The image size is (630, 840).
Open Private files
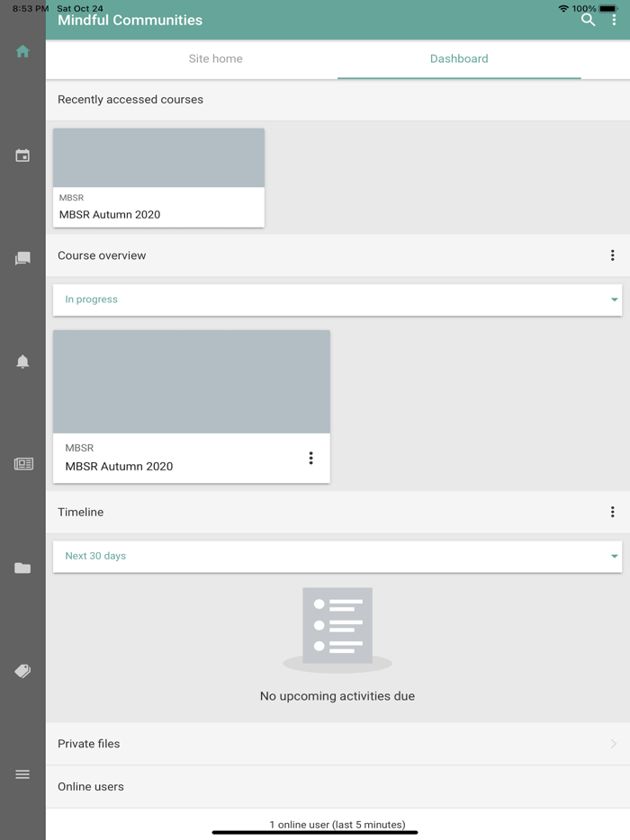[x=337, y=744]
